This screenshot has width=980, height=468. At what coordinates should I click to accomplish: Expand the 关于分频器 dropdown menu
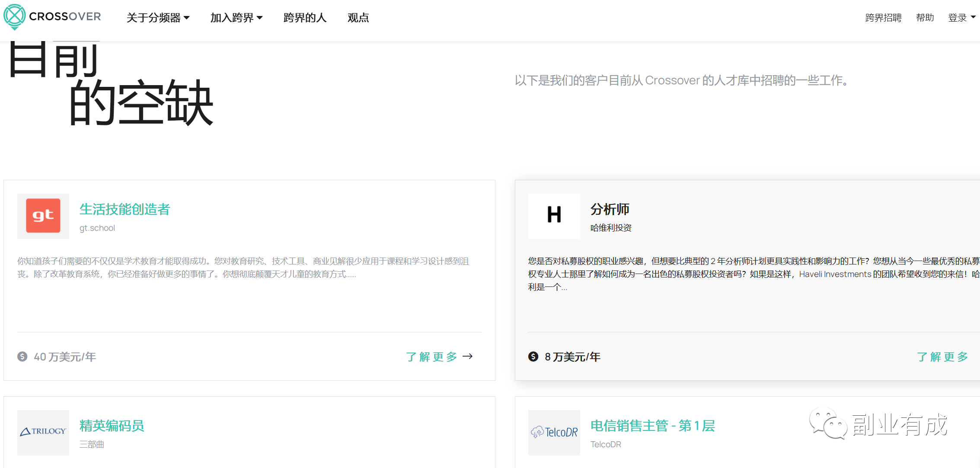[158, 18]
